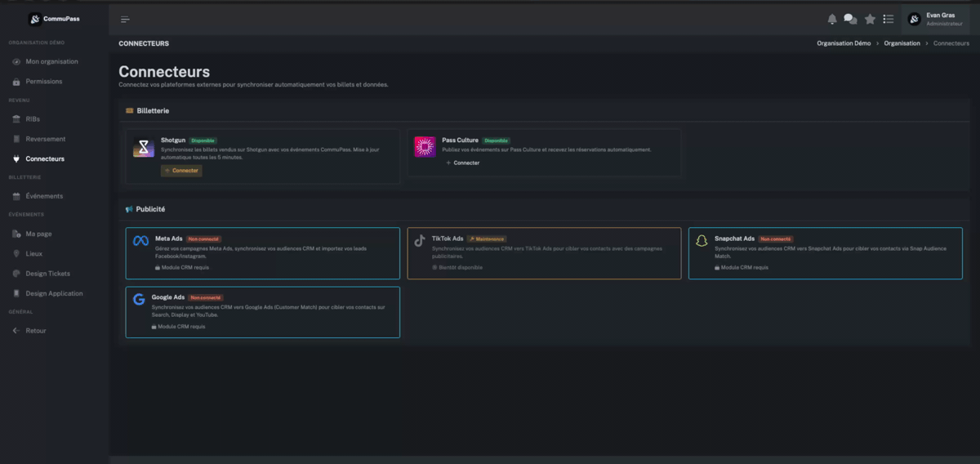Click Bientôt disponible under TikTok Ads

coord(457,267)
